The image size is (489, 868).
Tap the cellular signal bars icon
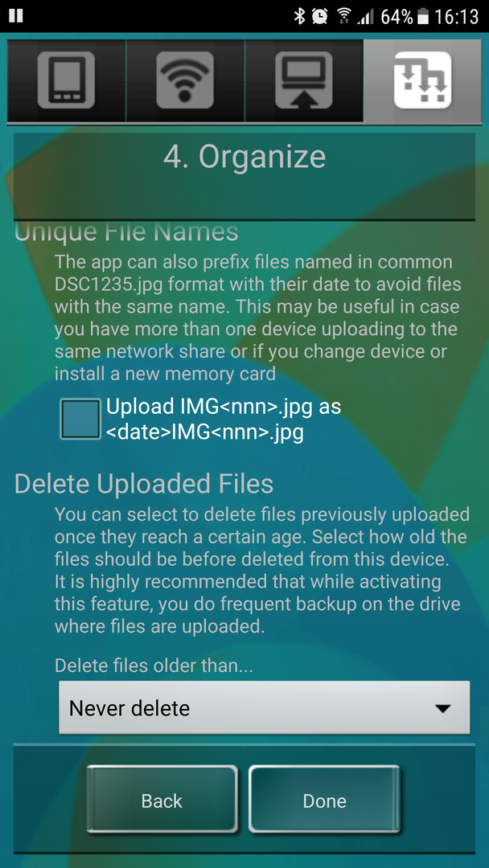pyautogui.click(x=365, y=17)
